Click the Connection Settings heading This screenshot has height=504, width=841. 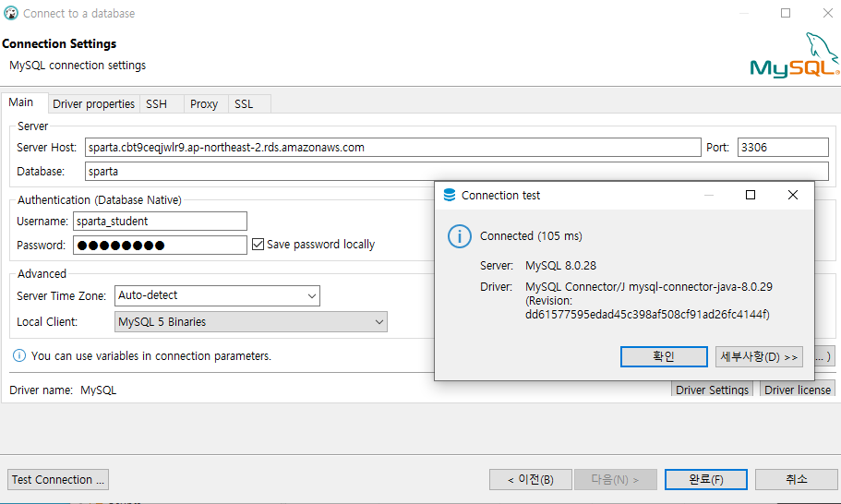point(59,43)
